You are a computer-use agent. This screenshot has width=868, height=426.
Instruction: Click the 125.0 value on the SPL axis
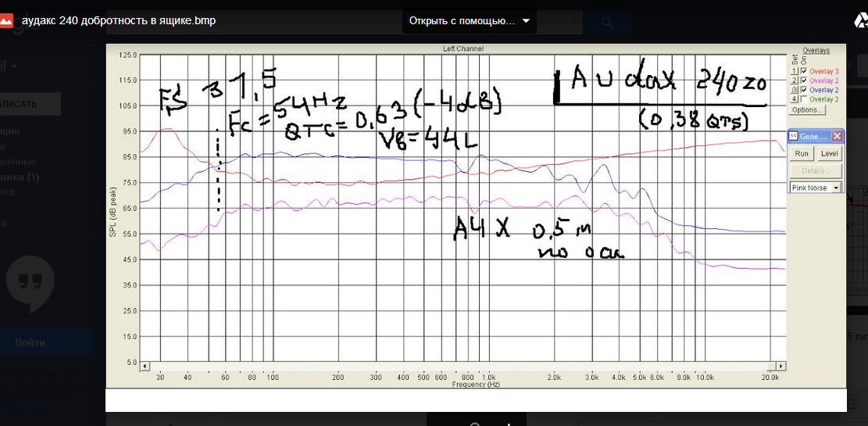(129, 55)
